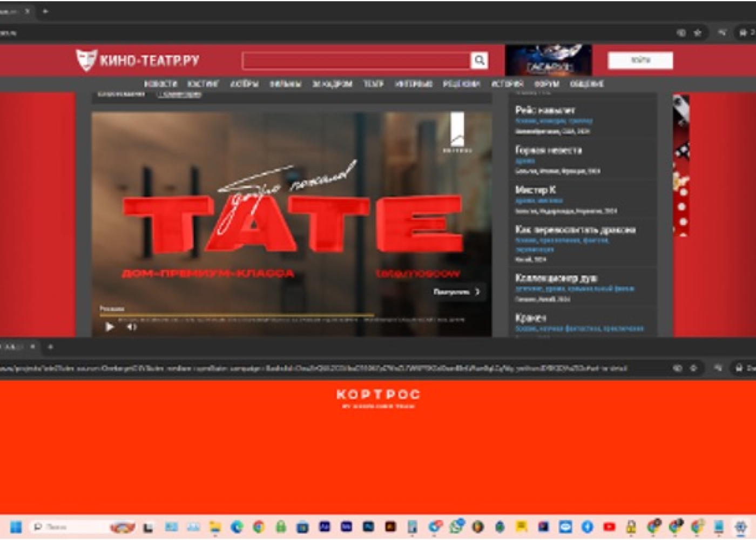This screenshot has width=756, height=540.
Task: Open the Актёры menu item
Action: 244,84
